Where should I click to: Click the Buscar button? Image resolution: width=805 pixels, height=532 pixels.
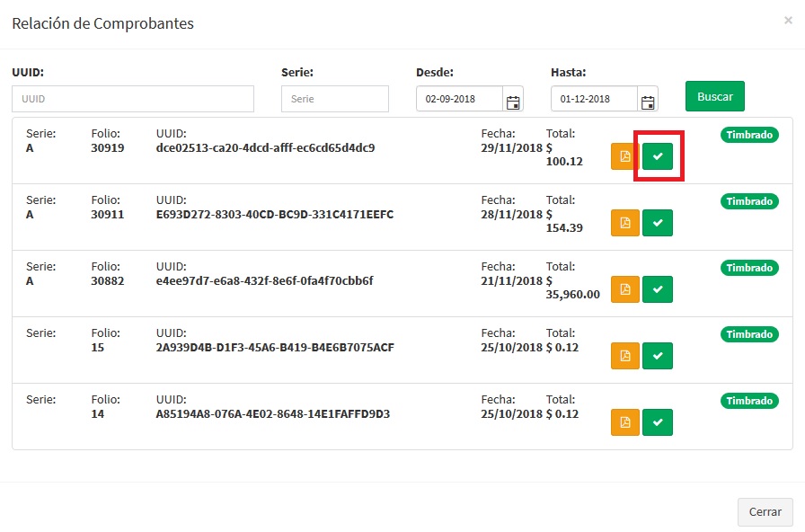(714, 96)
